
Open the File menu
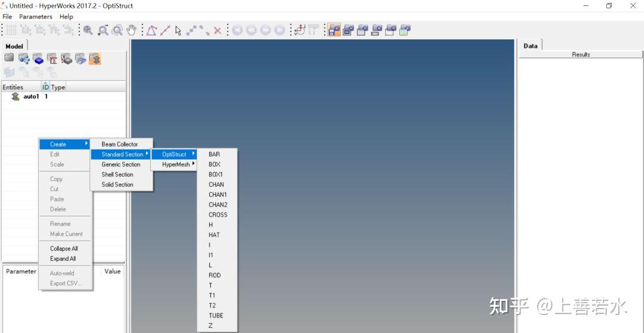pos(7,17)
